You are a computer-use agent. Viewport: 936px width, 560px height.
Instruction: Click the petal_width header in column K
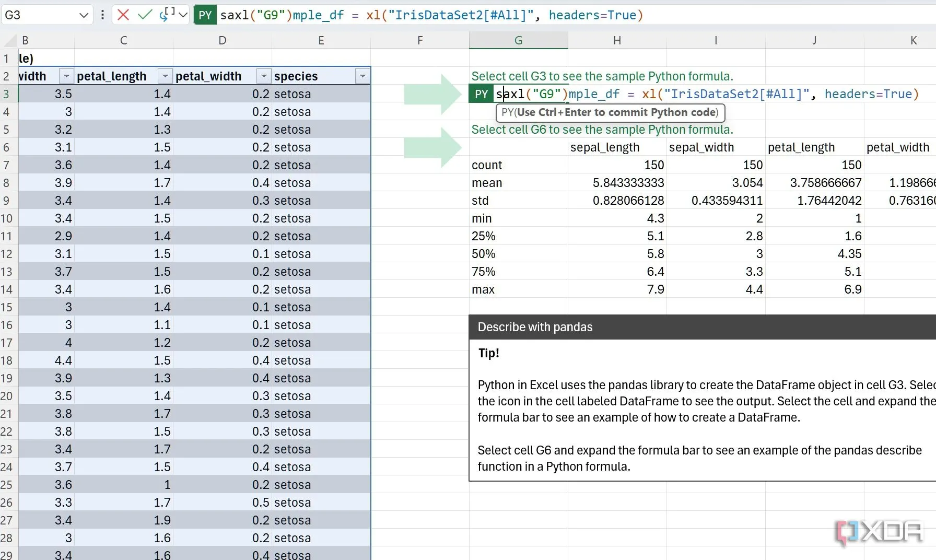click(900, 147)
